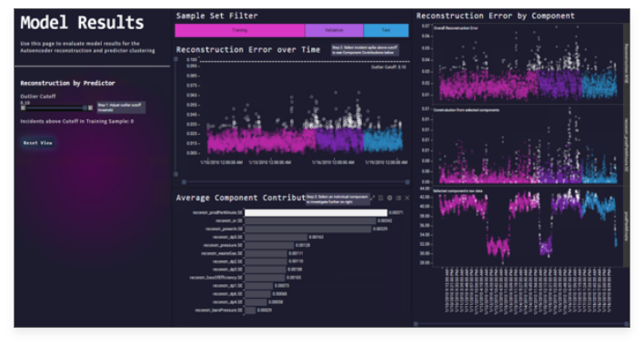Click the Outlier Cutoff 0.10 reference line label
Screen dimensions: 644x347
tap(388, 67)
